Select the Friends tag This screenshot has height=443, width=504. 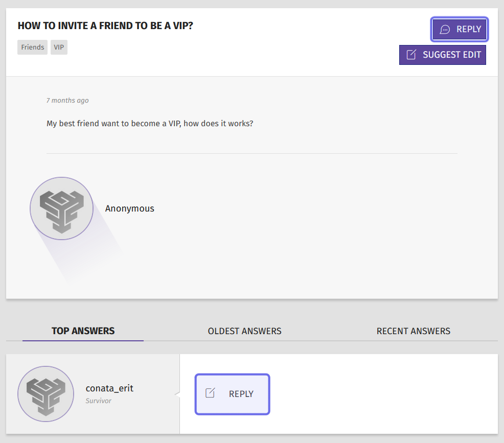point(33,47)
